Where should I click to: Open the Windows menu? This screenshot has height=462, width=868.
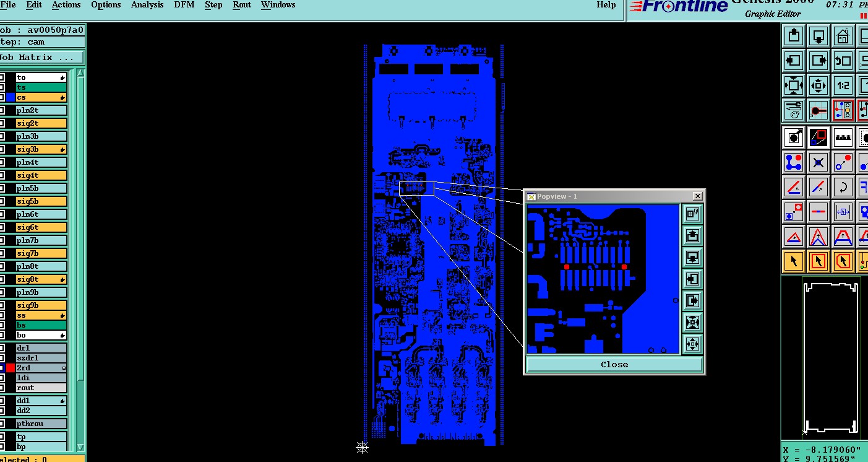[278, 5]
